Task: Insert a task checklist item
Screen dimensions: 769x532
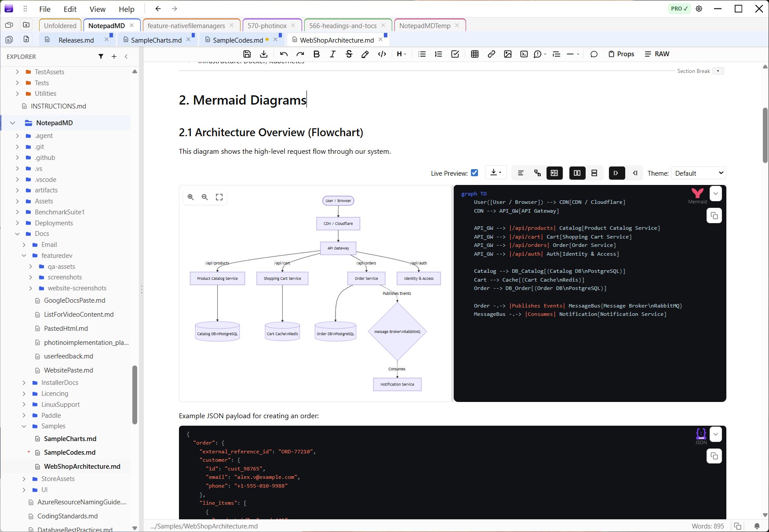Action: 455,54
